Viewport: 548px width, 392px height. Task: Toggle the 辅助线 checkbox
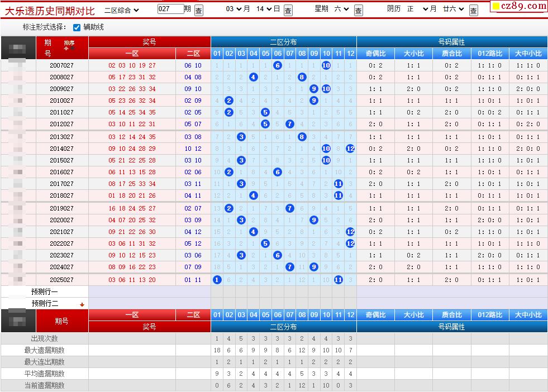click(x=77, y=27)
